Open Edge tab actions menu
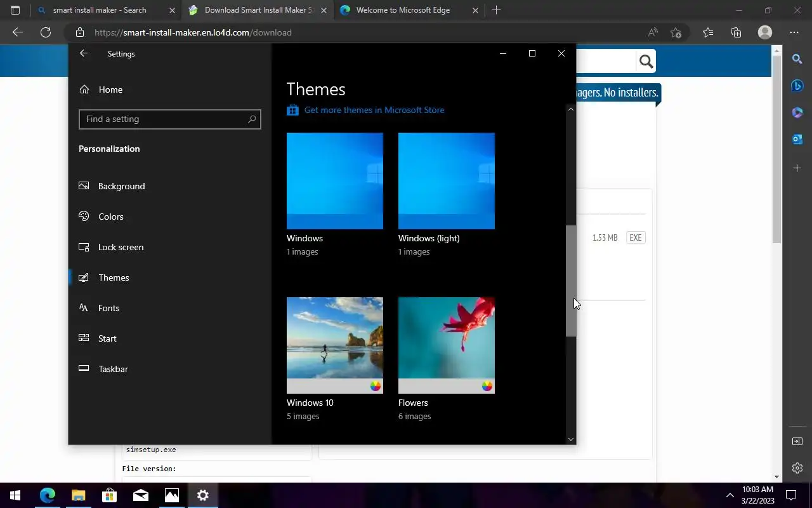This screenshot has width=812, height=508. coord(15,10)
